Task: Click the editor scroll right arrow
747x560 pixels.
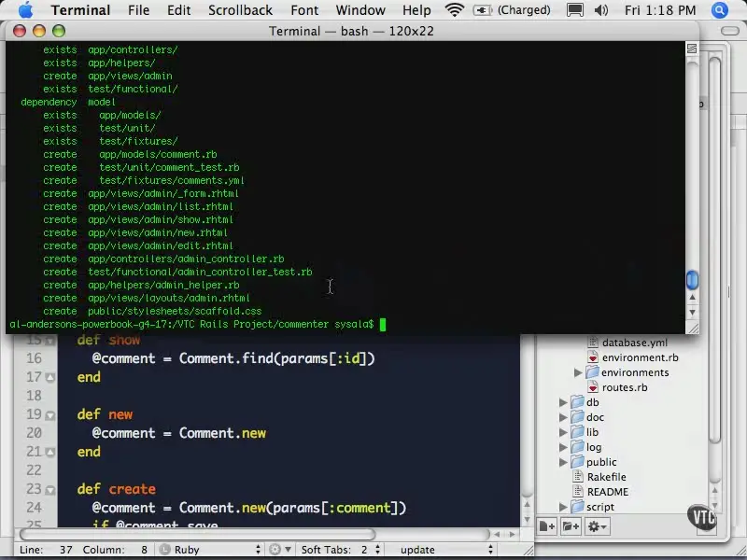Action: click(512, 534)
